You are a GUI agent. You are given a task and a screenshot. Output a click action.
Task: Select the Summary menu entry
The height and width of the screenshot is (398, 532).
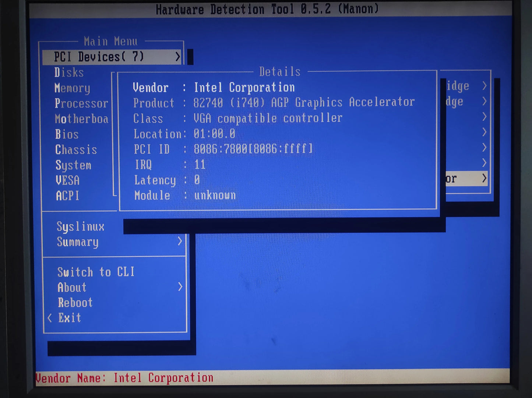coord(78,242)
